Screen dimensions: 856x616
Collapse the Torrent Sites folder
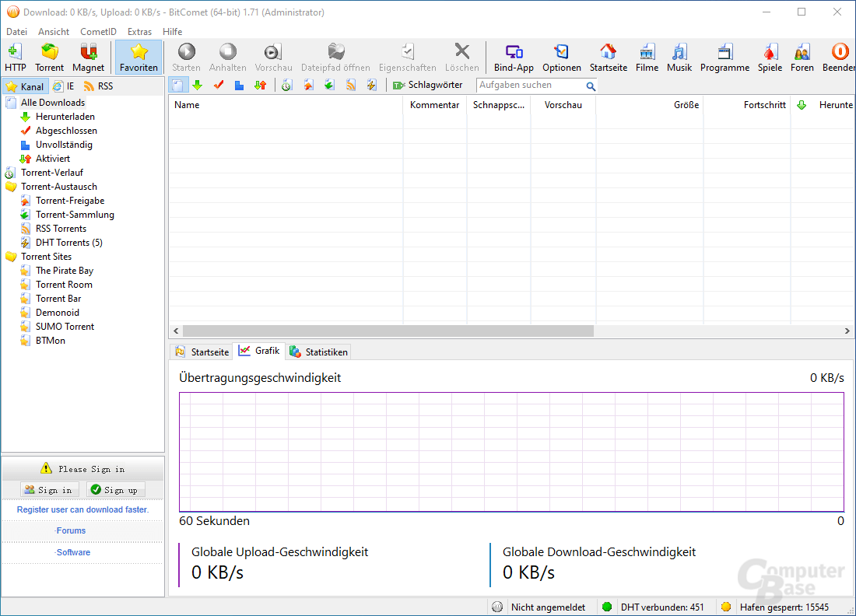click(46, 257)
